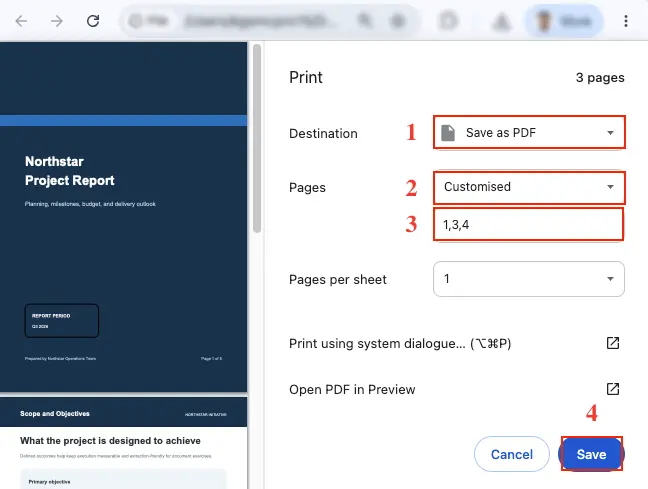The image size is (648, 489).
Task: Click the '3 pages' count text
Action: click(x=600, y=77)
